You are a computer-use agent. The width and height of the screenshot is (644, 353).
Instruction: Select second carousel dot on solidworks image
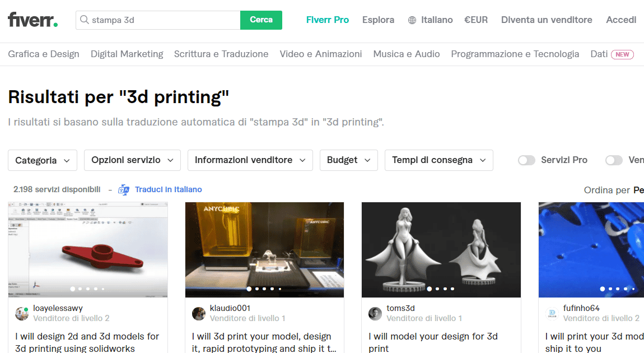tap(80, 289)
